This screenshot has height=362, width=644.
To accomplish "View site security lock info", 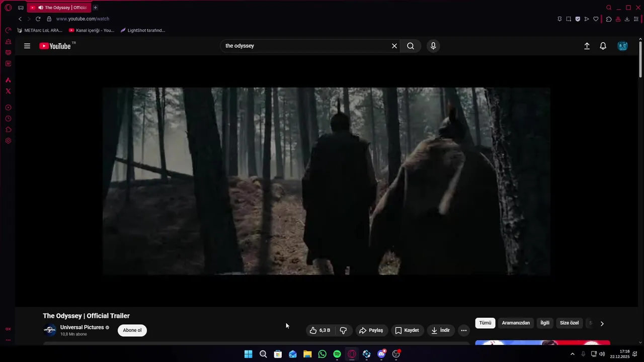I will pyautogui.click(x=49, y=19).
